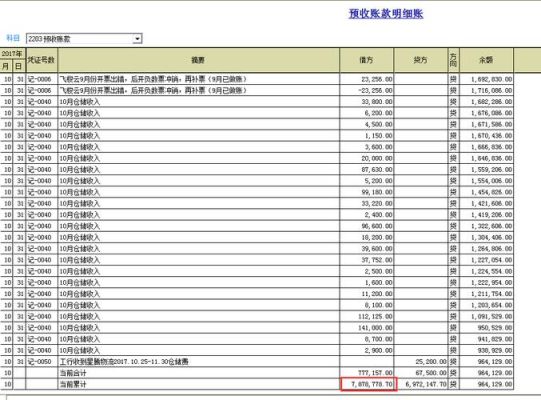Screen dimensions: 541x400
Task: Select the 借方 column header
Action: click(x=366, y=60)
